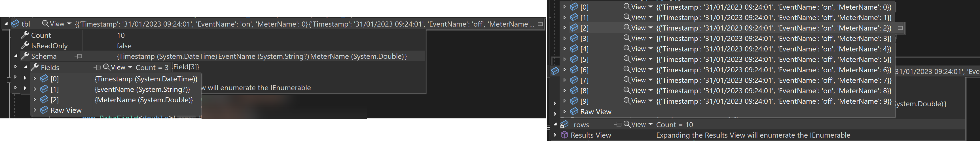
Task: Pin the _rows field with its pin icon
Action: [x=618, y=124]
